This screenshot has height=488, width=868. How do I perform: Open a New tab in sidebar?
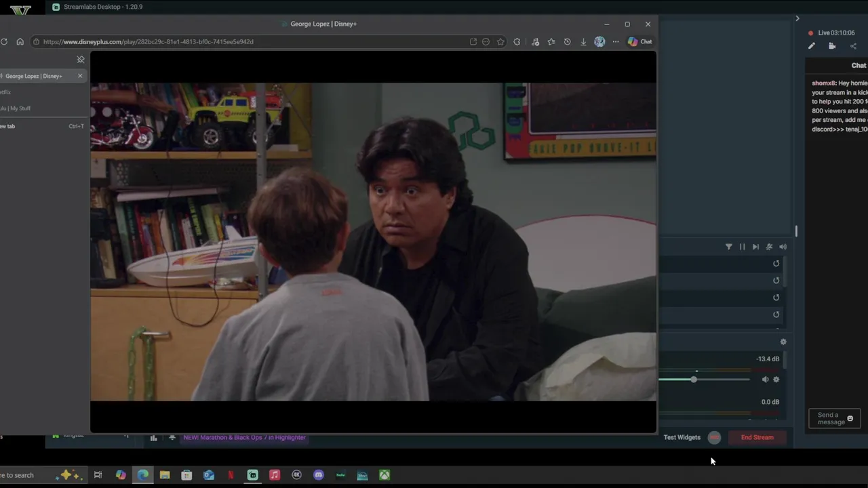click(x=42, y=126)
